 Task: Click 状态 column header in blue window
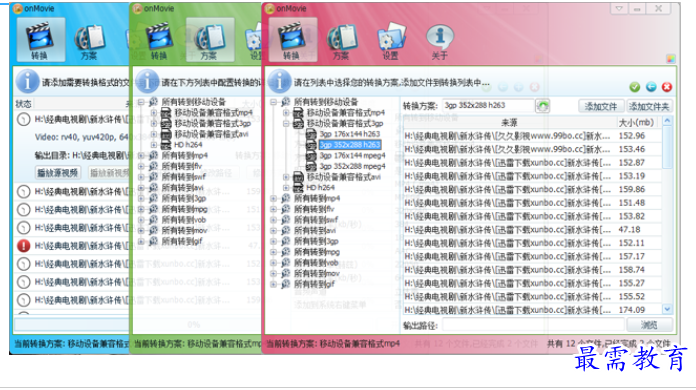click(24, 104)
